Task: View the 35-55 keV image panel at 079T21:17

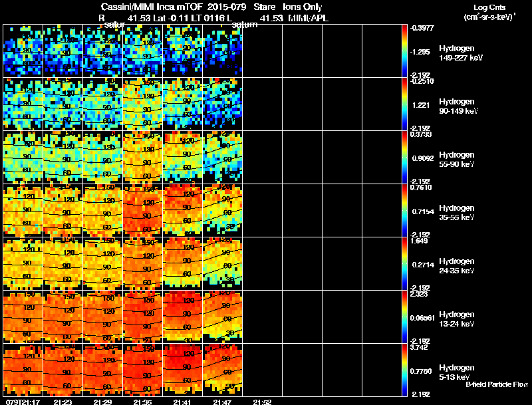Action: 23,210
